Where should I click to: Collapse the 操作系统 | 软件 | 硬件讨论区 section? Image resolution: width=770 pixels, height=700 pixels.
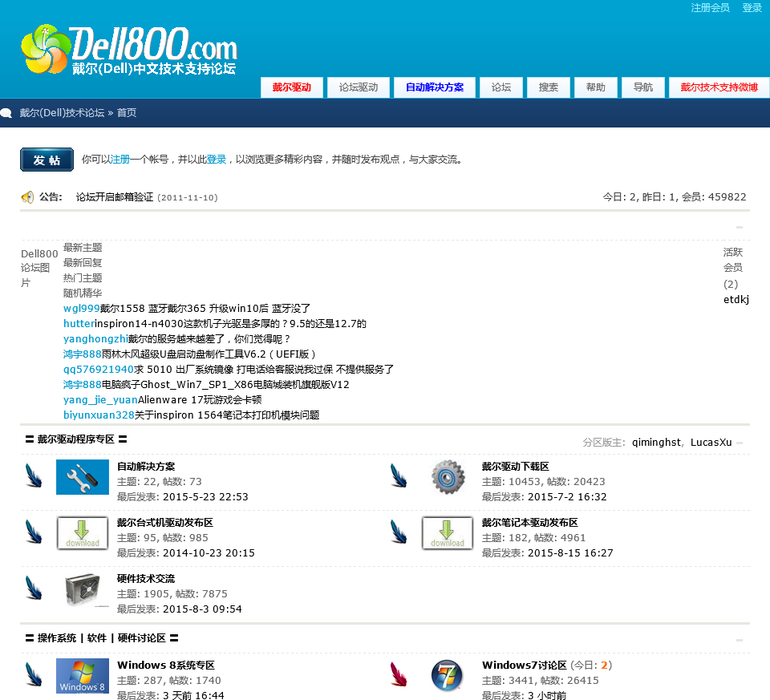click(740, 640)
